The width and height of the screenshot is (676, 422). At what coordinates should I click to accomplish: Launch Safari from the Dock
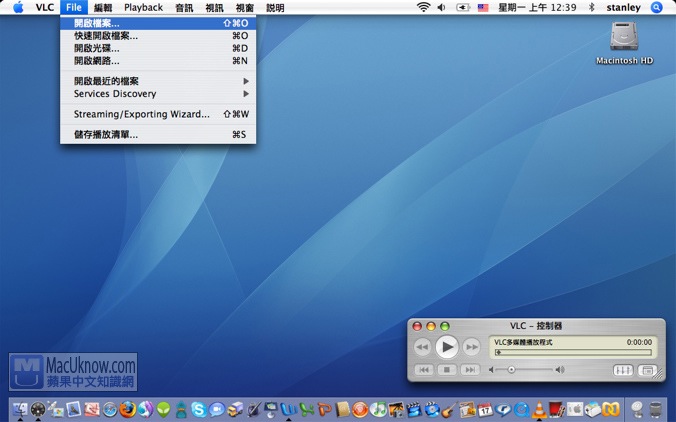coord(110,409)
